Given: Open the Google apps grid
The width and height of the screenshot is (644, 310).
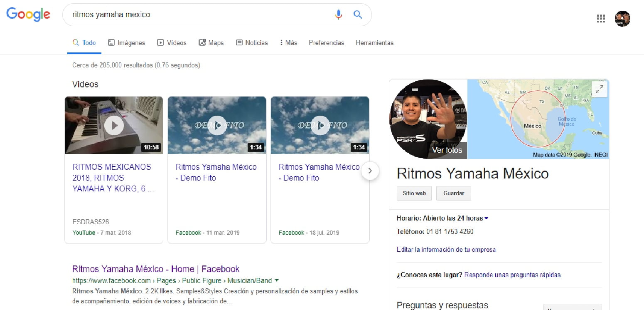Looking at the screenshot, I should coord(601,18).
